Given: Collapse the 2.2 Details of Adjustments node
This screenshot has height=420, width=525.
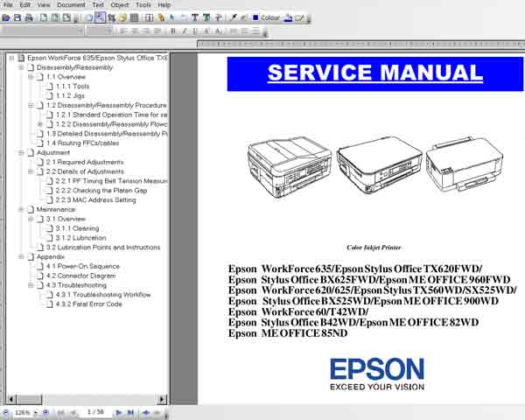Looking at the screenshot, I should click(x=31, y=171).
